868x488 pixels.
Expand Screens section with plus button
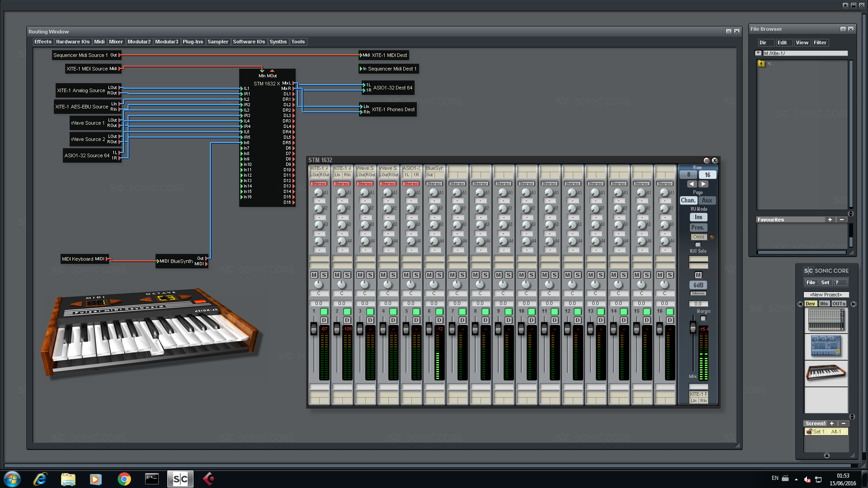click(832, 424)
